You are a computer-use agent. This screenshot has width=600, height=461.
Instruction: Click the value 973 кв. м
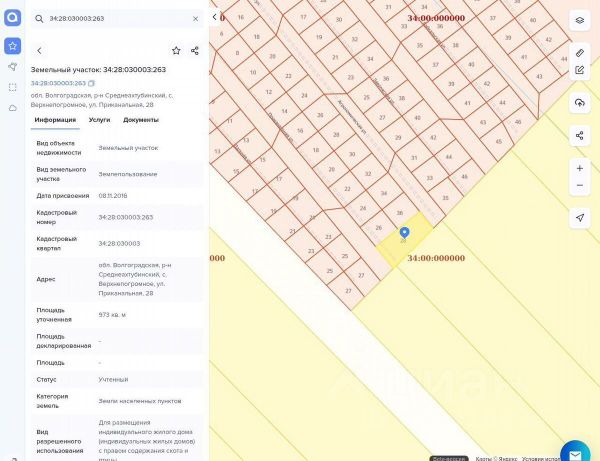pos(112,315)
